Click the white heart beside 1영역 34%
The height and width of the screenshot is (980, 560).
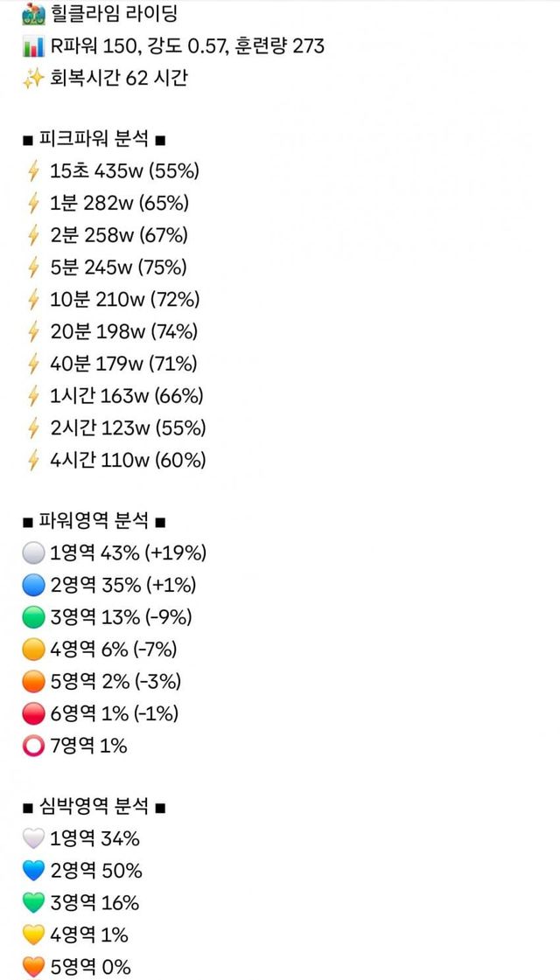[33, 839]
